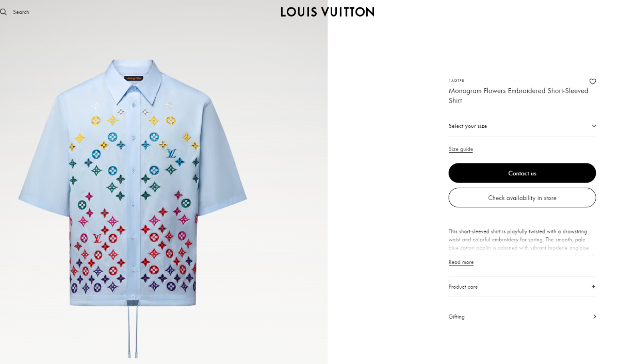Click the blue LV monogram on shirt chest
This screenshot has height=364, width=619.
click(171, 153)
